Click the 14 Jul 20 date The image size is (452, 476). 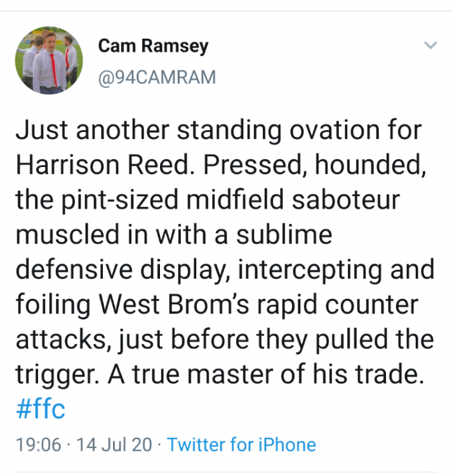coord(114,444)
